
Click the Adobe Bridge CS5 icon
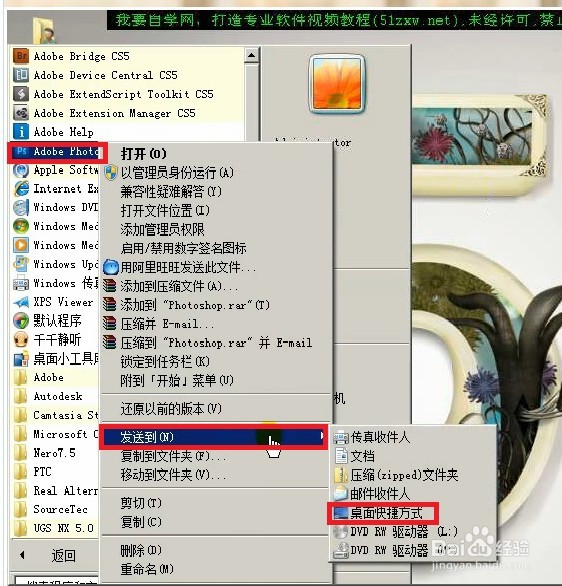(21, 56)
